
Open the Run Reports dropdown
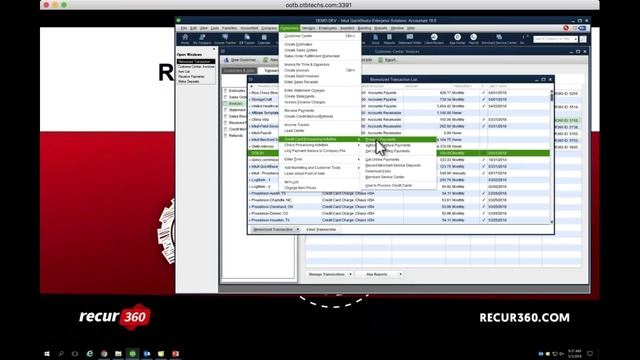[x=380, y=274]
